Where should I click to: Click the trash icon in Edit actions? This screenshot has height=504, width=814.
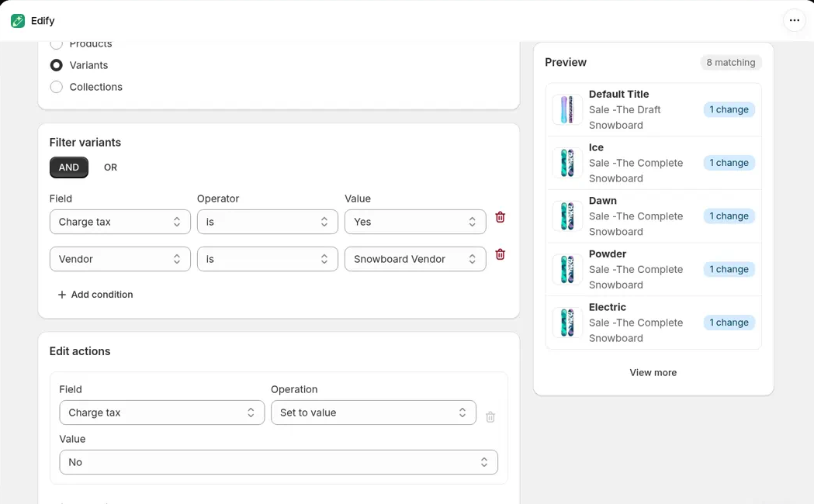(x=490, y=417)
